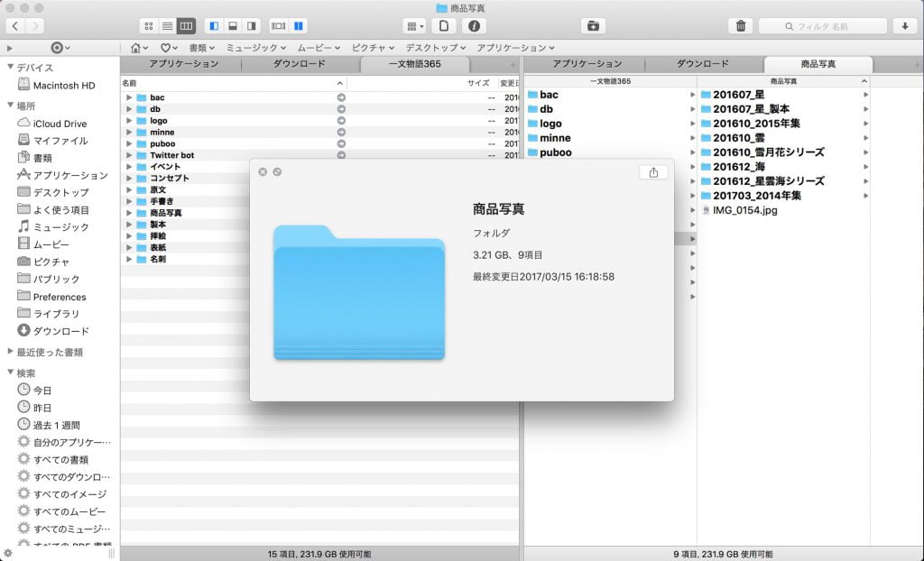Open ミュージック in the sidebar

[60, 227]
